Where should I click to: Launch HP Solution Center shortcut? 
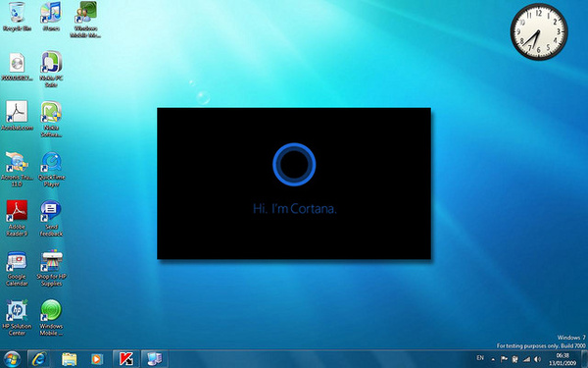tap(17, 318)
